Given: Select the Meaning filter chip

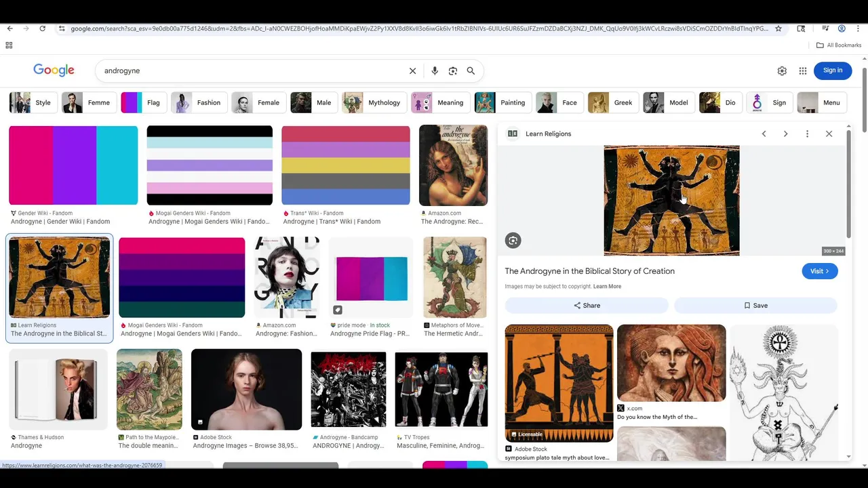Looking at the screenshot, I should tap(440, 102).
